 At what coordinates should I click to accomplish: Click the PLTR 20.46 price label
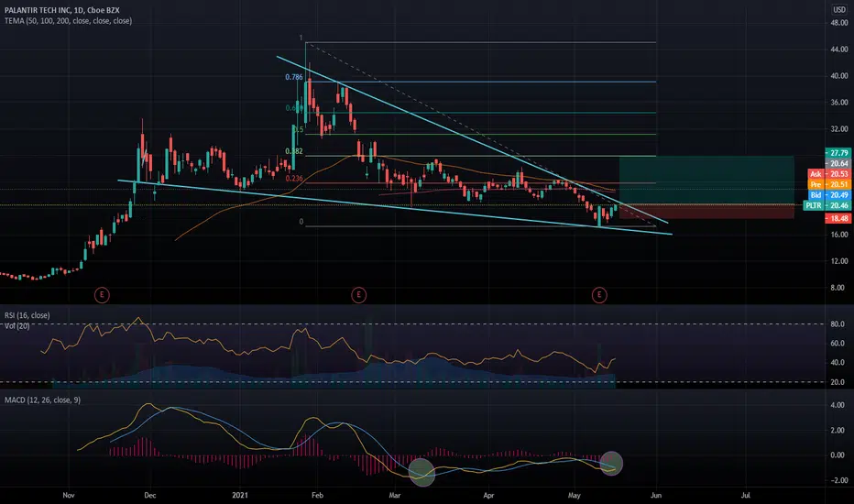coord(827,205)
